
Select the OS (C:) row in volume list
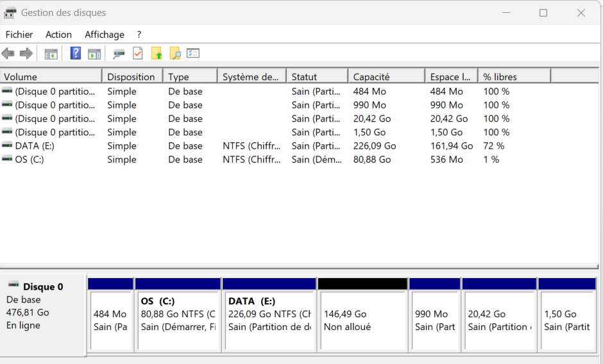click(x=30, y=160)
